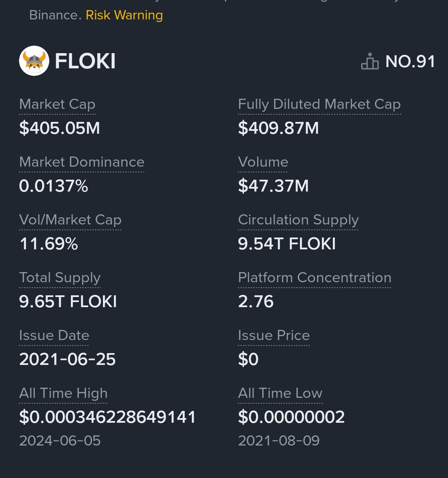Viewport: 448px width, 478px height.
Task: Click the Market Cap label
Action: [57, 105]
